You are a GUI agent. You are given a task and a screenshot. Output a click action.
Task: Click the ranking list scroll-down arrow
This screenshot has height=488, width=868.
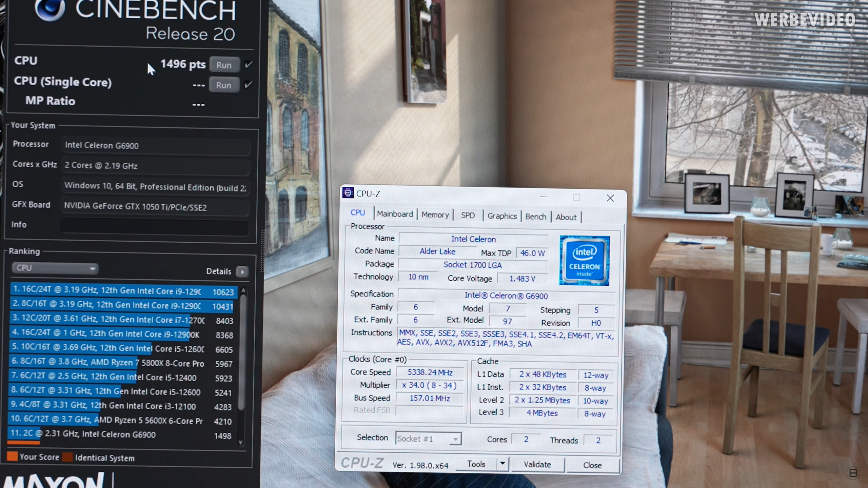point(241,443)
